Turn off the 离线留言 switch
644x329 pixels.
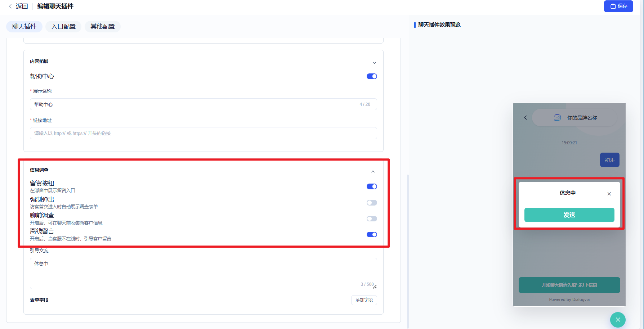tap(372, 235)
